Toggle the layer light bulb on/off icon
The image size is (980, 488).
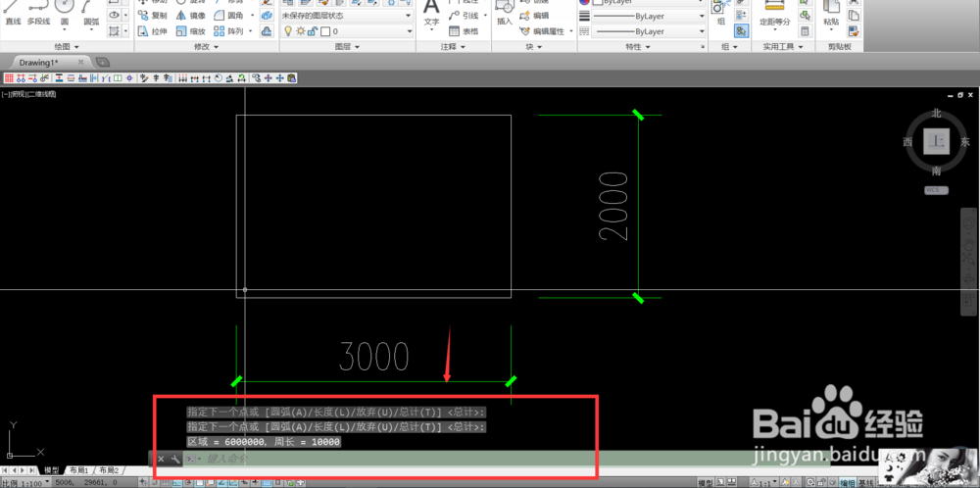click(x=288, y=31)
